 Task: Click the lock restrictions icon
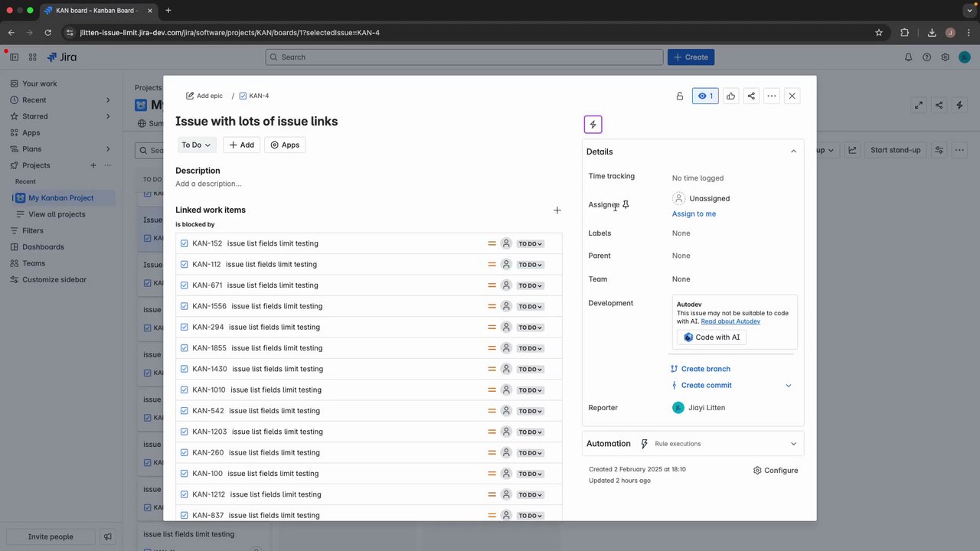pyautogui.click(x=680, y=96)
